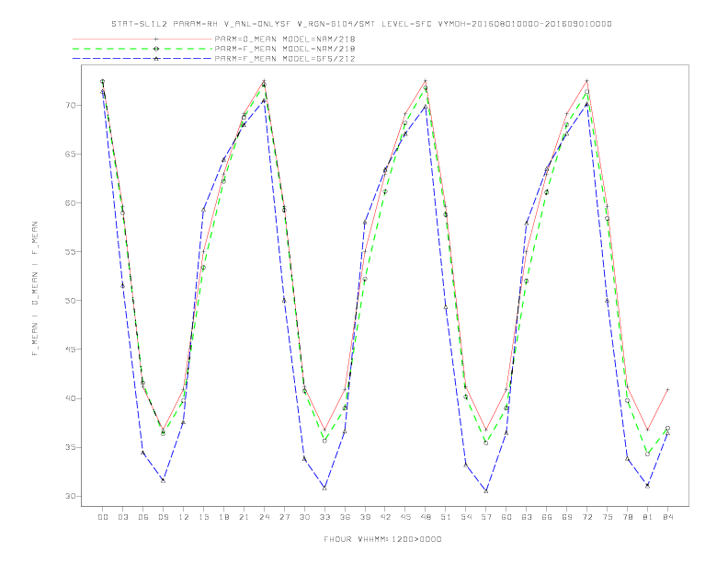Click x-axis forecast hour label 72

pyautogui.click(x=586, y=517)
